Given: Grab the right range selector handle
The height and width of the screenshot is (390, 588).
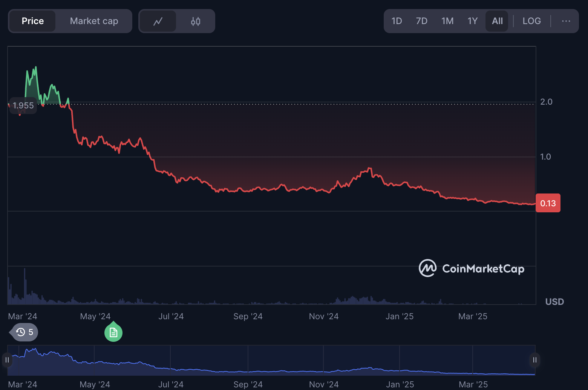Looking at the screenshot, I should pos(534,360).
